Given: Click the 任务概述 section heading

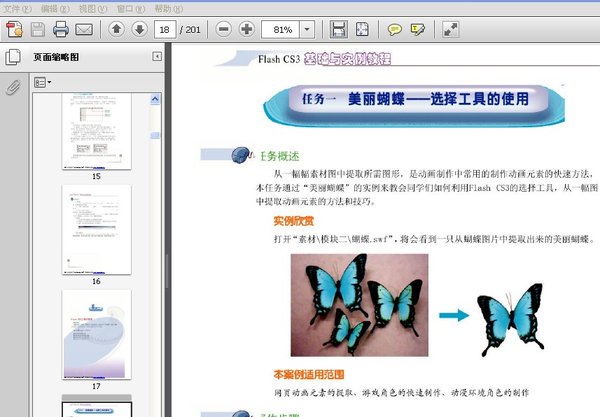Looking at the screenshot, I should pos(280,156).
